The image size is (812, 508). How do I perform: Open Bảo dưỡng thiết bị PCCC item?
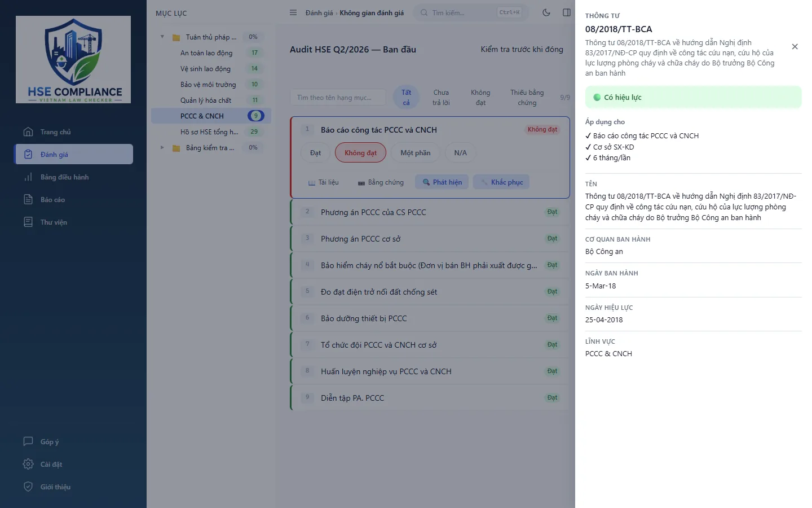(x=430, y=318)
